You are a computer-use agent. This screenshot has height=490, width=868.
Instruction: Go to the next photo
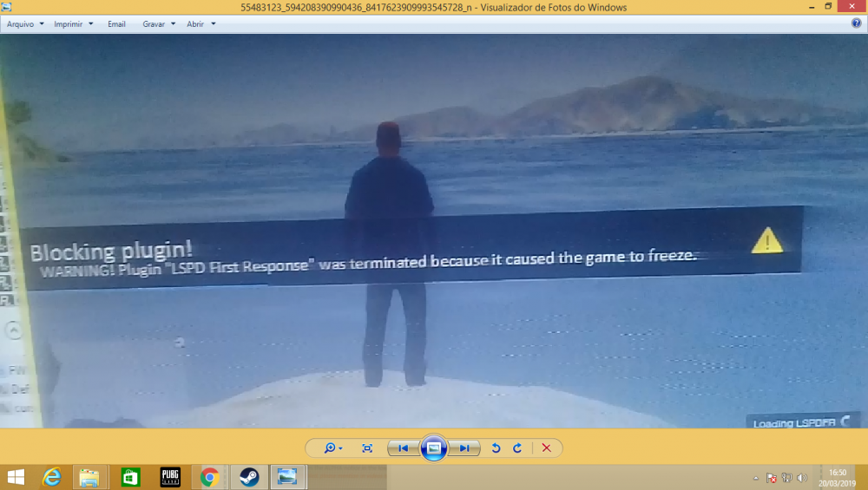[464, 448]
